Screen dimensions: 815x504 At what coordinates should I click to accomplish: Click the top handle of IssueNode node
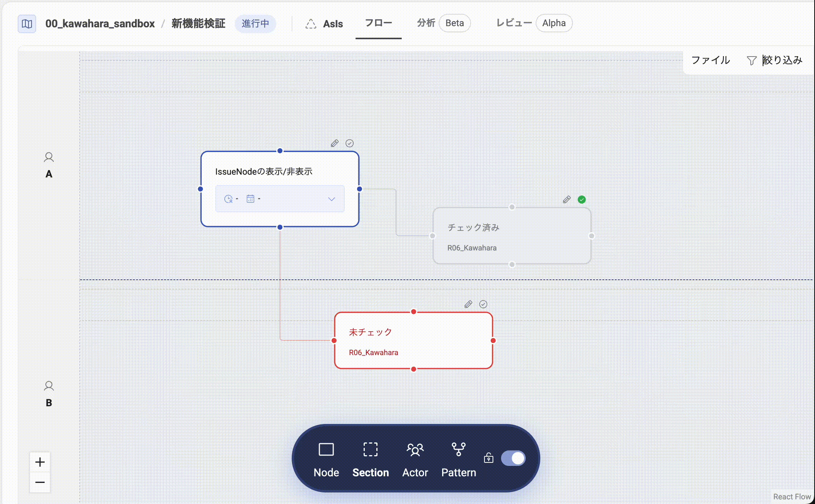pyautogui.click(x=280, y=151)
